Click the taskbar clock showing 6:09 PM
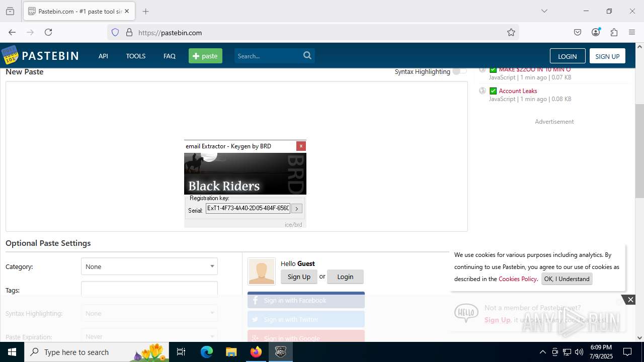This screenshot has height=362, width=644. click(601, 352)
